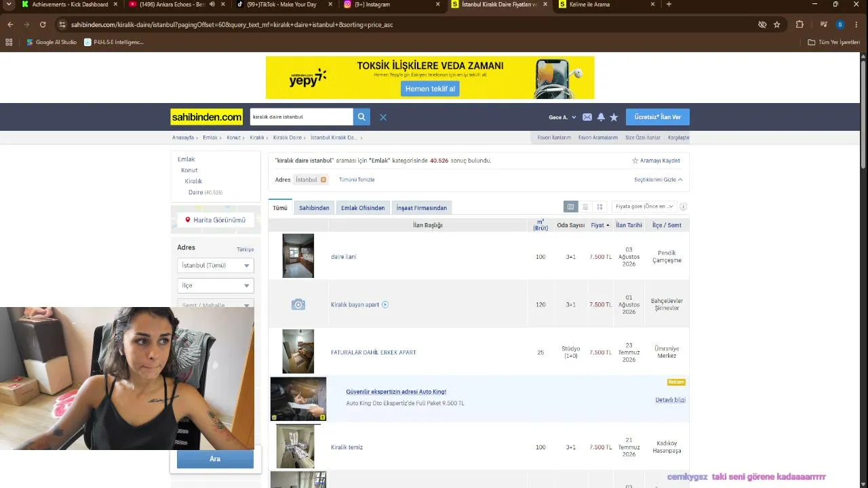
Task: Select the Sahibinden listings tab
Action: 314,208
